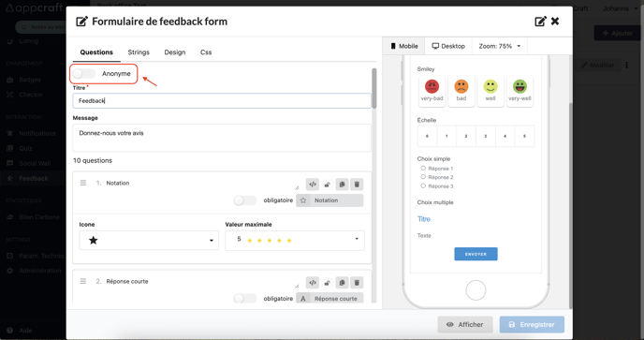Click the phone home button in preview
644x340 pixels.
[476, 289]
